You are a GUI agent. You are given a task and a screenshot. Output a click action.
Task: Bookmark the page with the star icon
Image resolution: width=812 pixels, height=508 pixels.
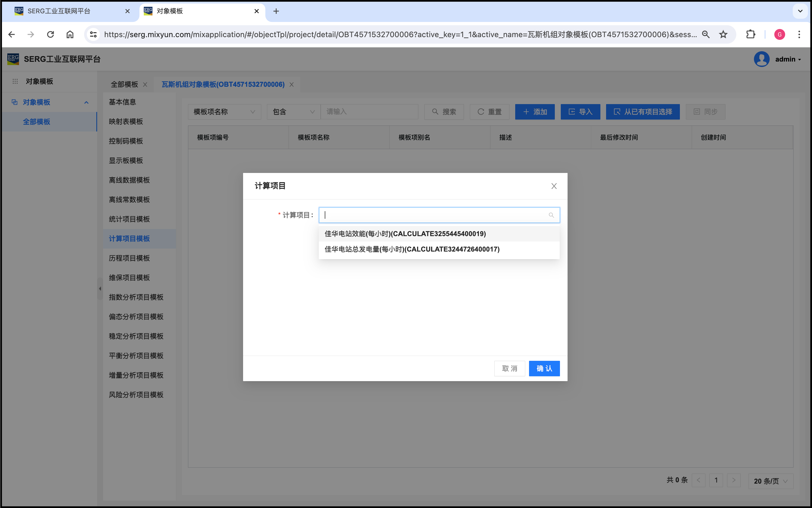723,34
